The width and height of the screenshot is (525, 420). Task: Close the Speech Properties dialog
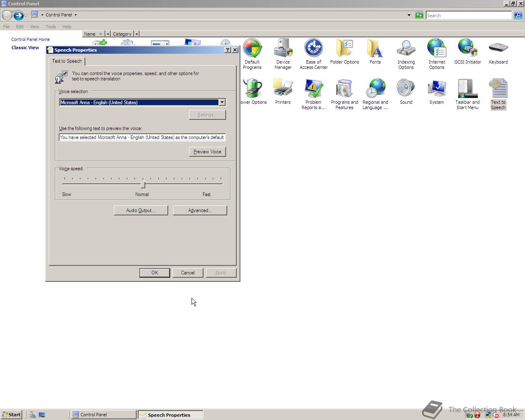tap(235, 50)
